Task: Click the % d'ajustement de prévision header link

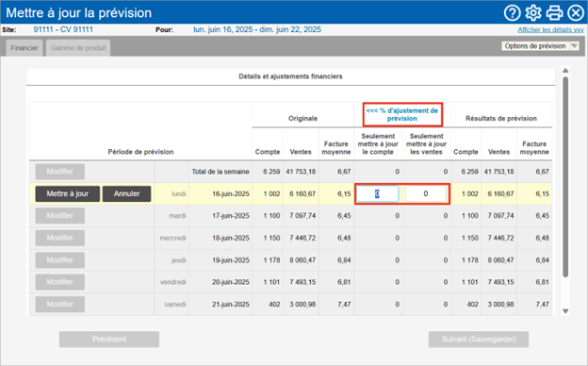Action: pyautogui.click(x=402, y=114)
